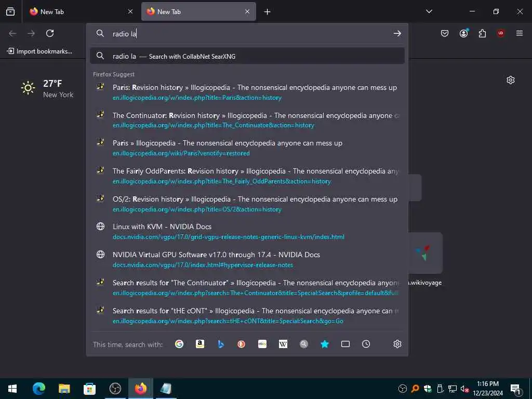Open OBS Studio from taskbar
The width and height of the screenshot is (532, 399).
pos(115,389)
